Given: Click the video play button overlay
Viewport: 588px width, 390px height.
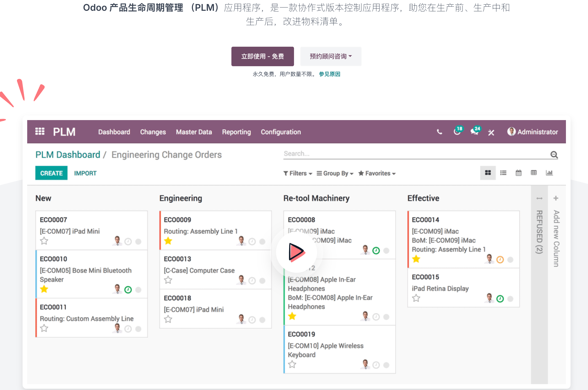Looking at the screenshot, I should (297, 252).
